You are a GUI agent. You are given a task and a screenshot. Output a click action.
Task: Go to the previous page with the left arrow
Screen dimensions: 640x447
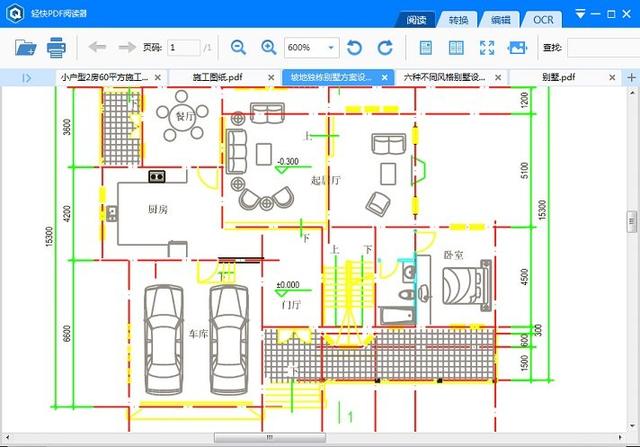click(97, 47)
